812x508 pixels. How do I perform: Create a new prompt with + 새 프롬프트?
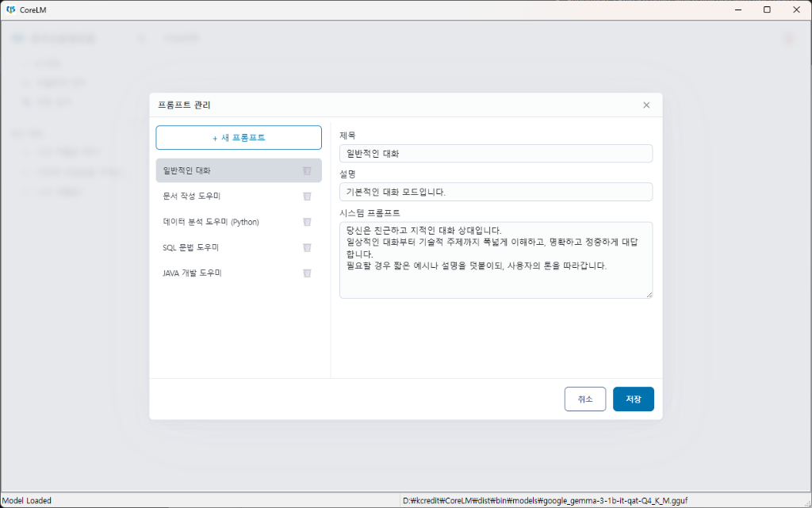pos(238,137)
